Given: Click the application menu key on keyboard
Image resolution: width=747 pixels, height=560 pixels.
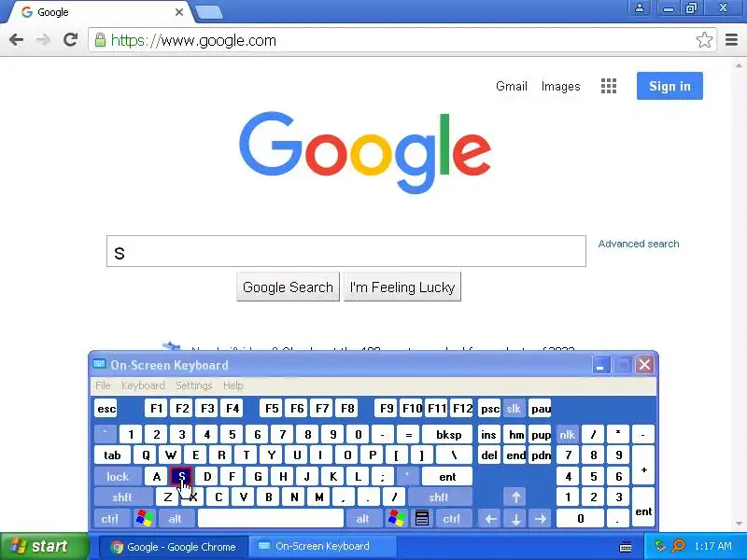Looking at the screenshot, I should coord(422,518).
